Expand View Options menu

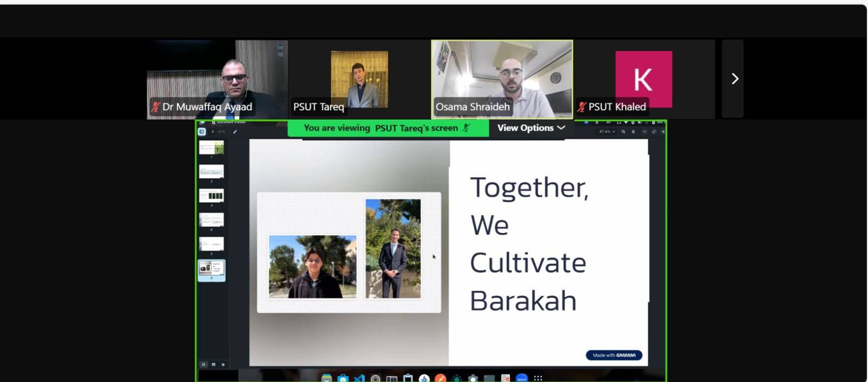531,128
